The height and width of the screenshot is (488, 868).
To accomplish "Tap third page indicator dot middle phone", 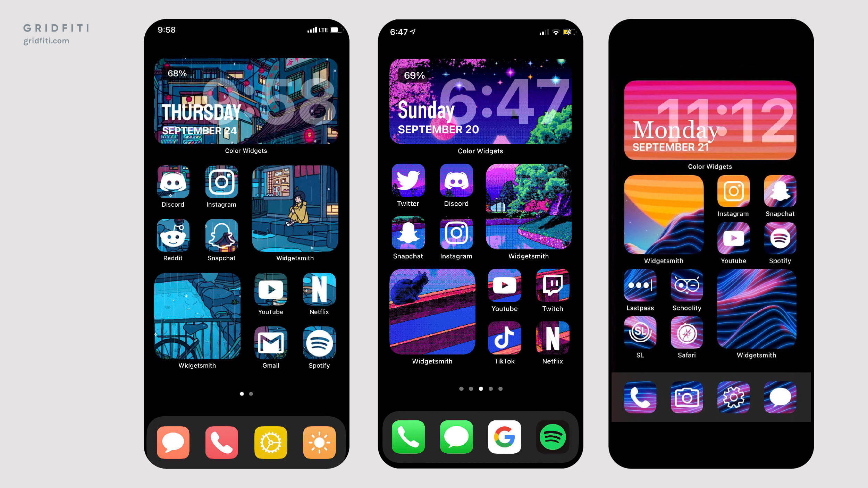I will (x=480, y=388).
